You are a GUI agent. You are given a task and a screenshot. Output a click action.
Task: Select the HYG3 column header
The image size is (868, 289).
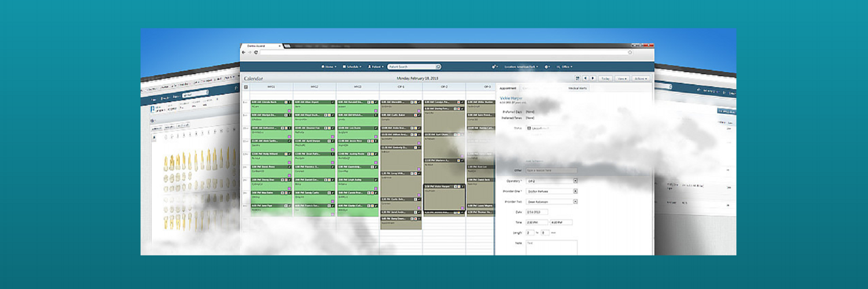(x=358, y=87)
